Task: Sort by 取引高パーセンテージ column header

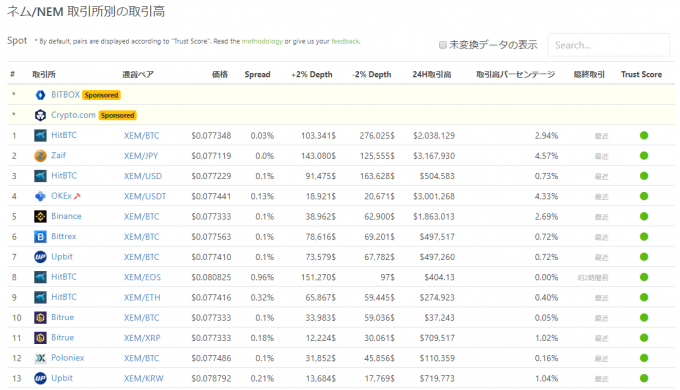Action: point(516,74)
